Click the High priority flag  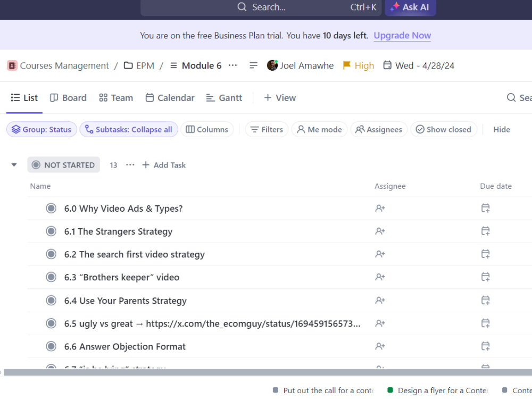pos(358,65)
